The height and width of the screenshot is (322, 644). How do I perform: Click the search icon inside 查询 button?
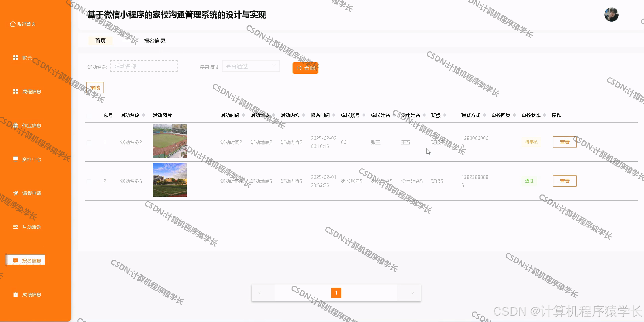pyautogui.click(x=299, y=68)
